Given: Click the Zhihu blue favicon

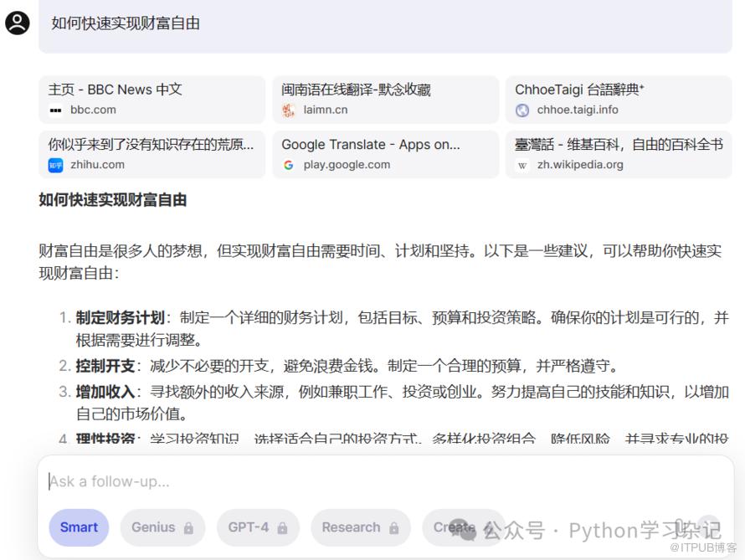Looking at the screenshot, I should pos(55,165).
